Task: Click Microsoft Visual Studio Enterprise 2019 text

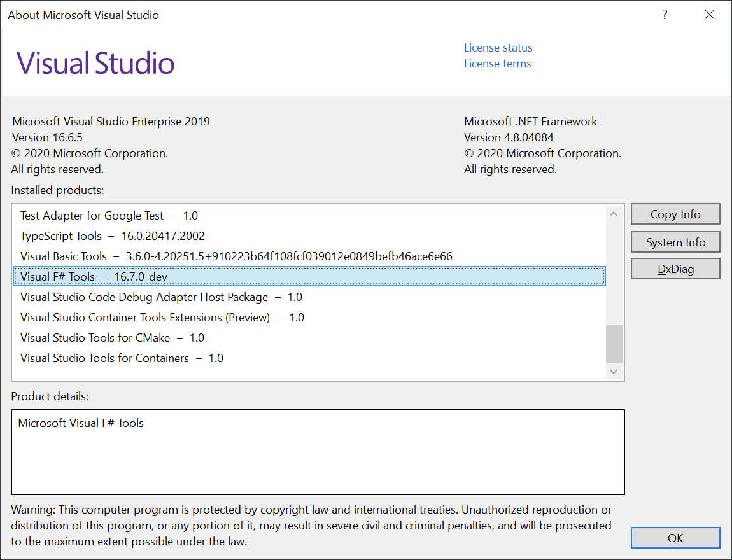Action: (111, 122)
